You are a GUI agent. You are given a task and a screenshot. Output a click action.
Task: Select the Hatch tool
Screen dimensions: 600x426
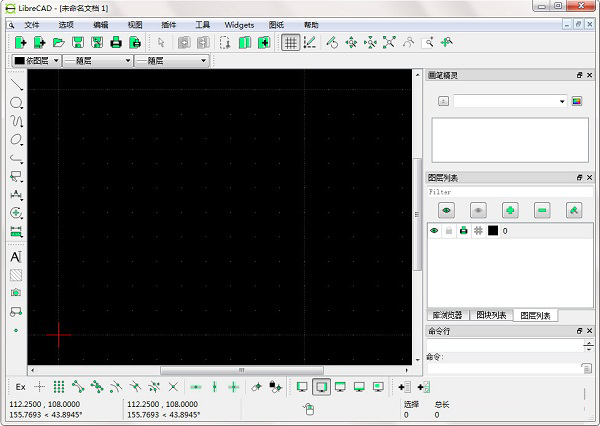click(x=16, y=275)
